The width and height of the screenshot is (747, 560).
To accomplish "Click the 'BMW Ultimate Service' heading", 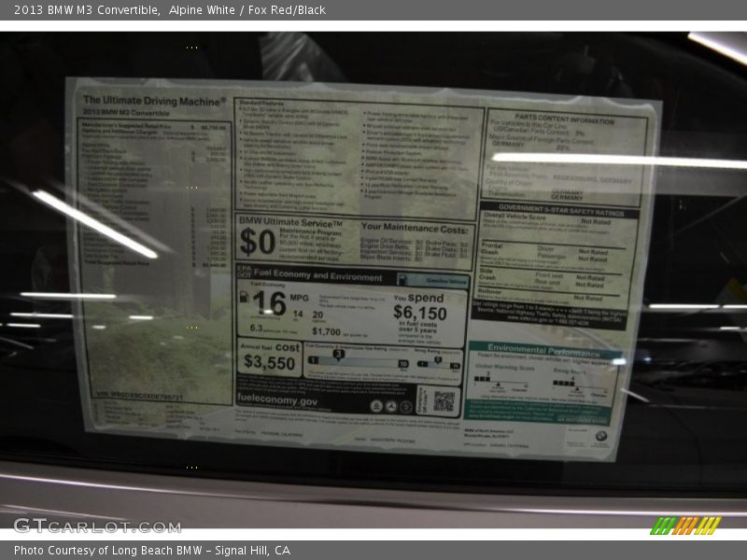I will 290,222.
